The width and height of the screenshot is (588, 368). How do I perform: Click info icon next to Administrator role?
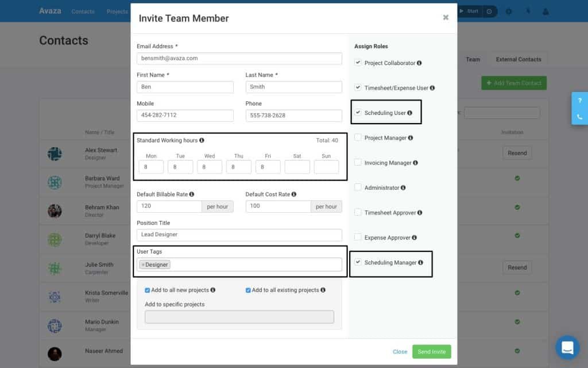click(x=403, y=188)
